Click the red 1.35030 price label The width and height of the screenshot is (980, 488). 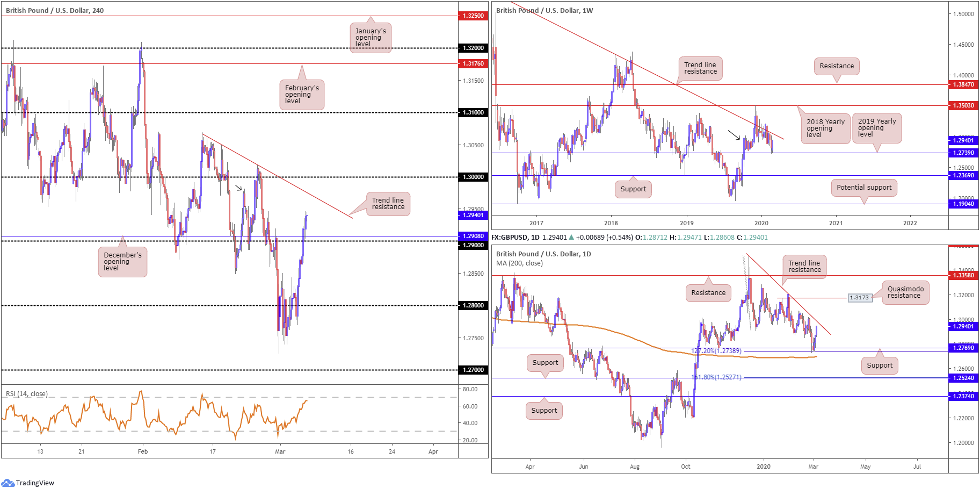tap(963, 105)
